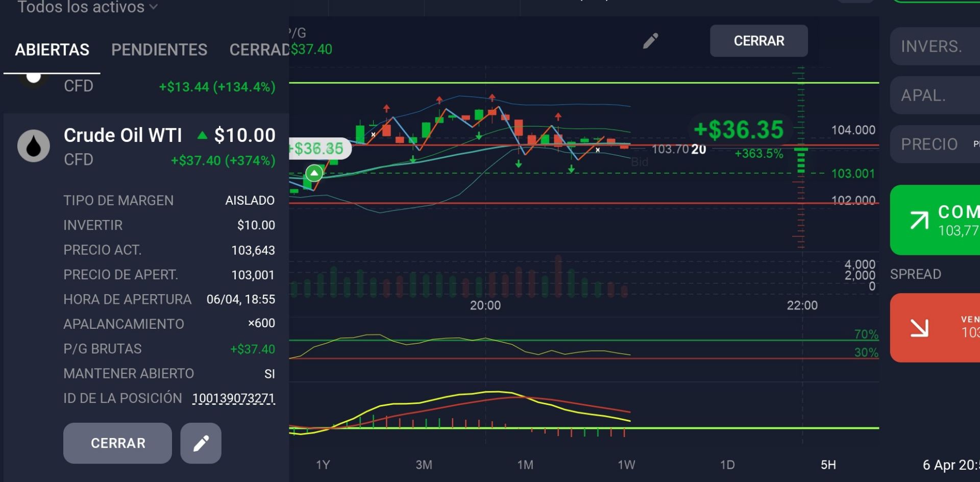Select the 1Y chart time range
This screenshot has width=980, height=482.
point(323,465)
